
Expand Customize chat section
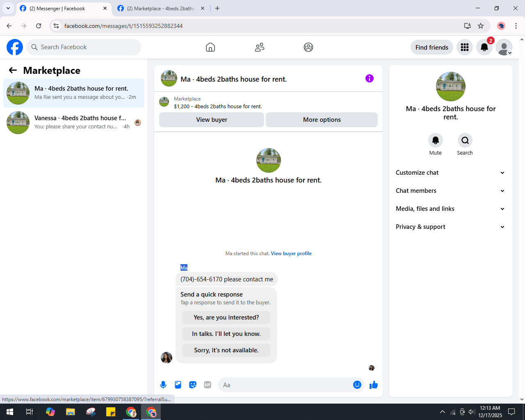[451, 173]
